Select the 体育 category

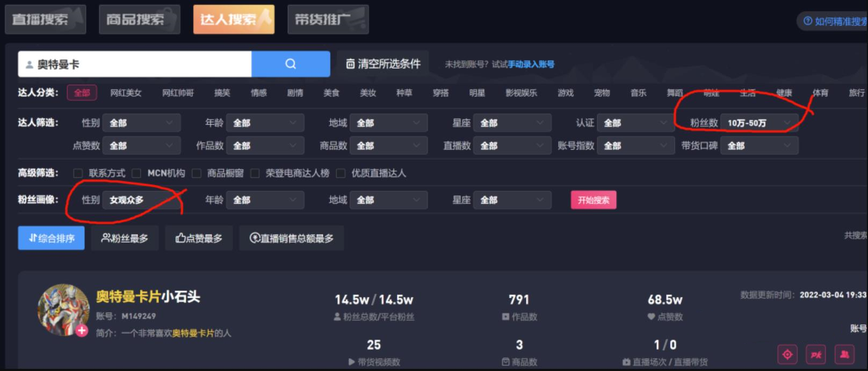(820, 93)
